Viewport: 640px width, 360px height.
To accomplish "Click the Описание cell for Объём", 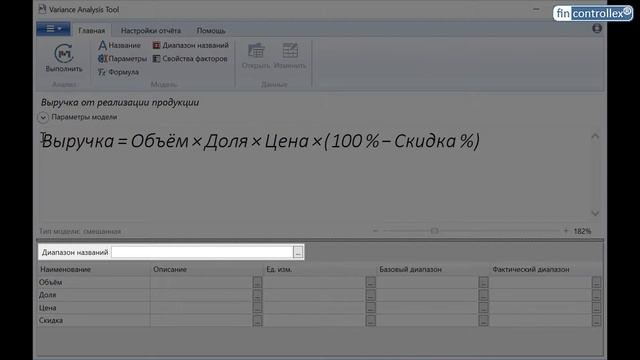I will click(x=202, y=282).
